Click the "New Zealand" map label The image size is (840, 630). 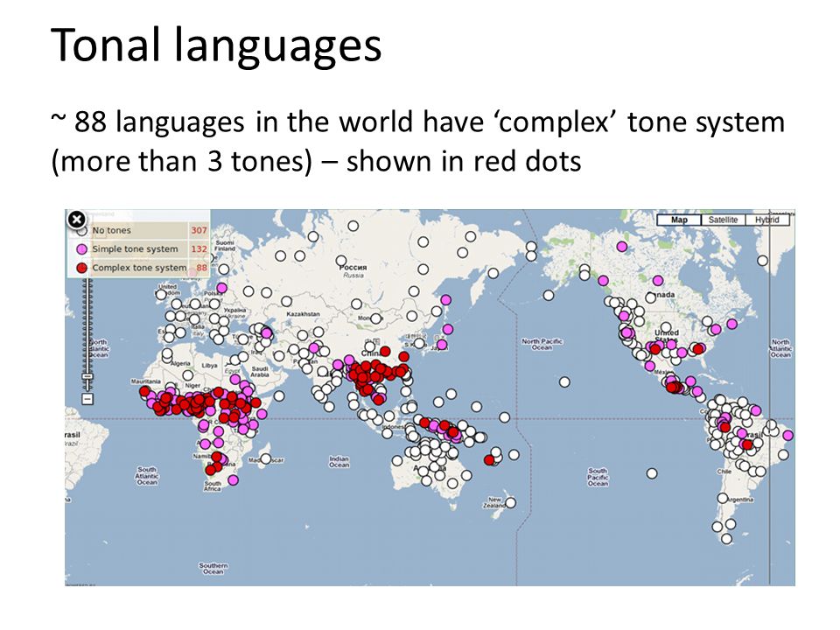pyautogui.click(x=493, y=502)
